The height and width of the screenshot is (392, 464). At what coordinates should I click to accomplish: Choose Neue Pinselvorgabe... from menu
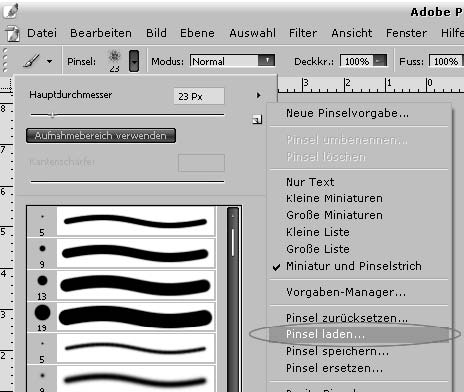pyautogui.click(x=347, y=113)
